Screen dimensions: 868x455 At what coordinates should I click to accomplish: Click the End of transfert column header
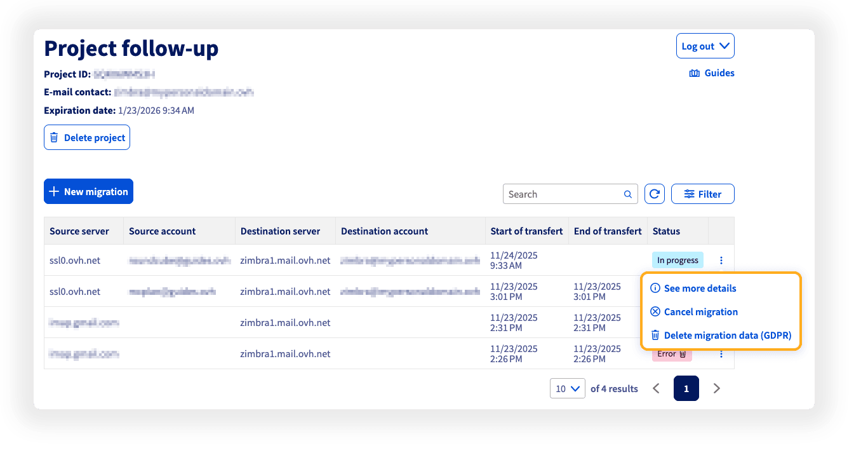pyautogui.click(x=608, y=231)
